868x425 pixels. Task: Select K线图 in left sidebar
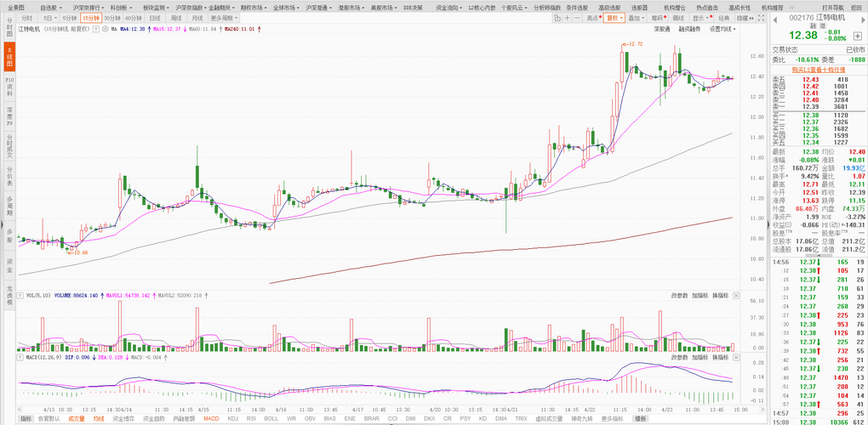pyautogui.click(x=10, y=57)
